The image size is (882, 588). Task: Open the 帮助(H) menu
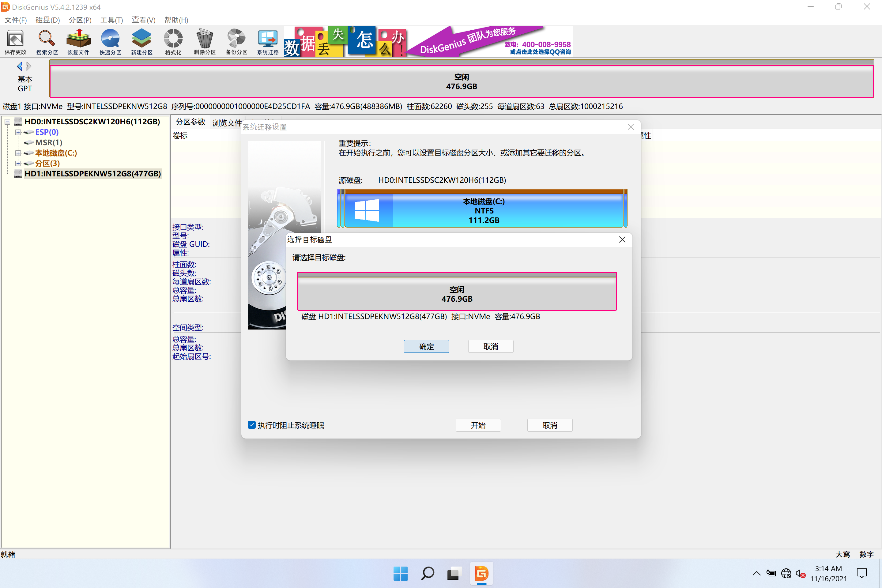[x=176, y=20]
